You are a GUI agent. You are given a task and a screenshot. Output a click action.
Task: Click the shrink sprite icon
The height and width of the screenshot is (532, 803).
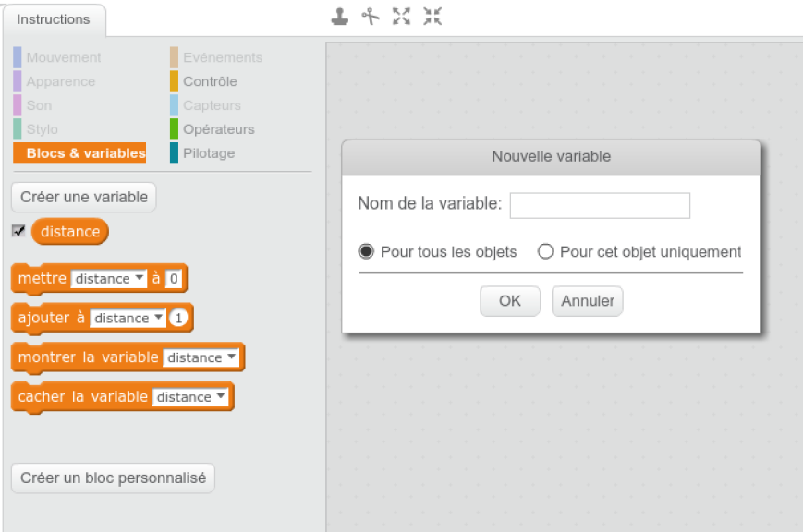[432, 17]
